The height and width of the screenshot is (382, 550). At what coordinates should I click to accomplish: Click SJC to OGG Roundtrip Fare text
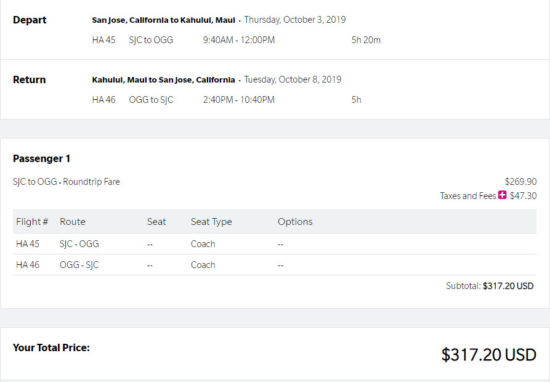coord(66,182)
